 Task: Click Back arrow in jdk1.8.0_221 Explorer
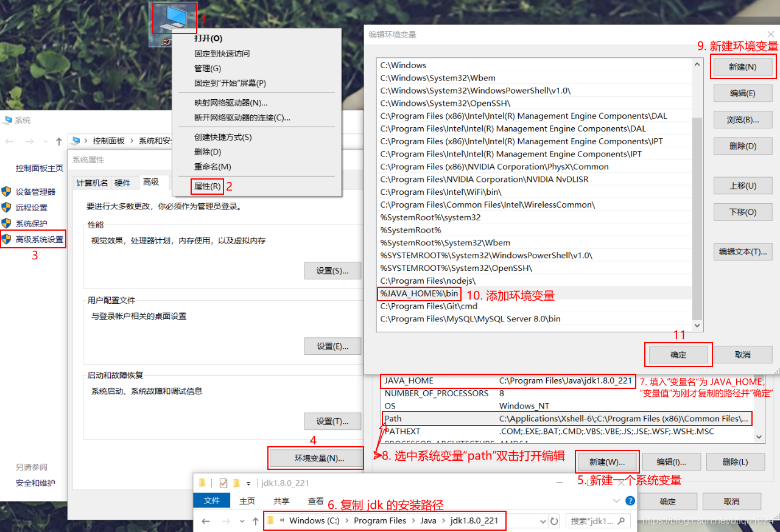[206, 522]
